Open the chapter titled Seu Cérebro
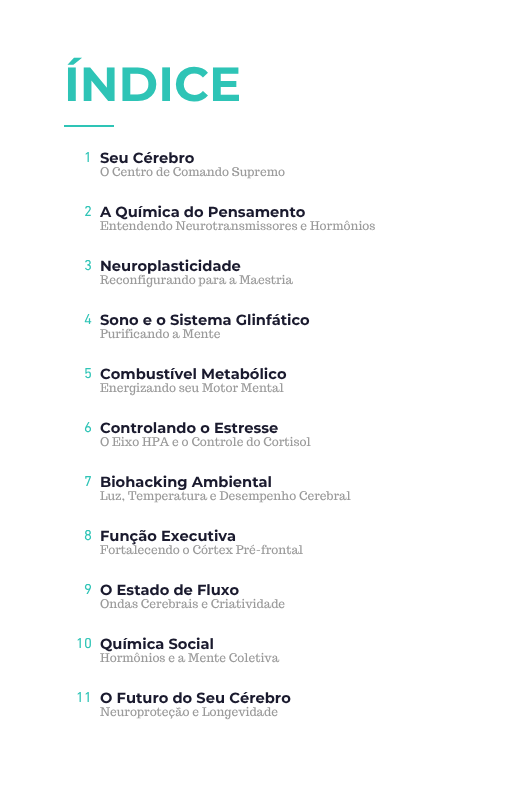Image resolution: width=512 pixels, height=800 pixels. coord(147,158)
